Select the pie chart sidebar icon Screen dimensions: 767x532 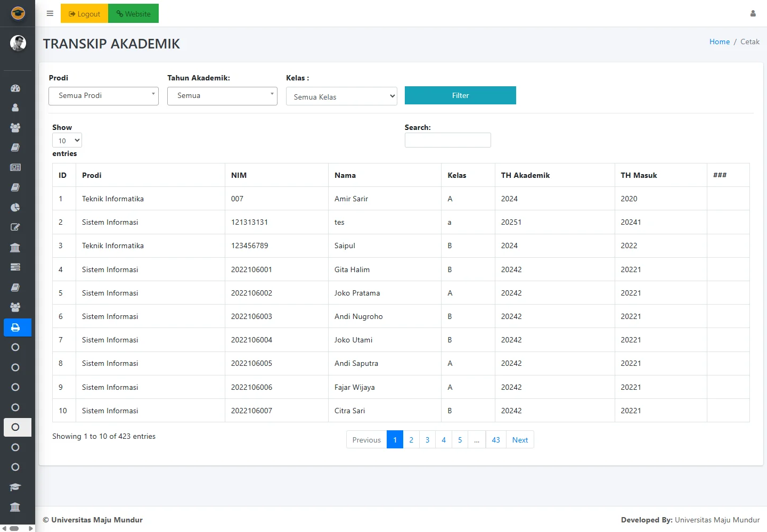(15, 207)
